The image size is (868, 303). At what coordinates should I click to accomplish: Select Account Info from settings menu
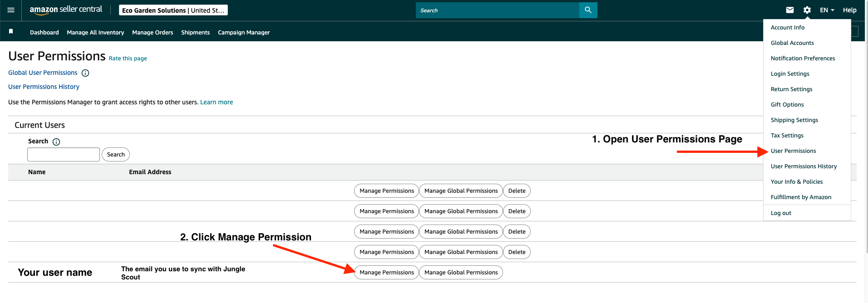(x=788, y=28)
